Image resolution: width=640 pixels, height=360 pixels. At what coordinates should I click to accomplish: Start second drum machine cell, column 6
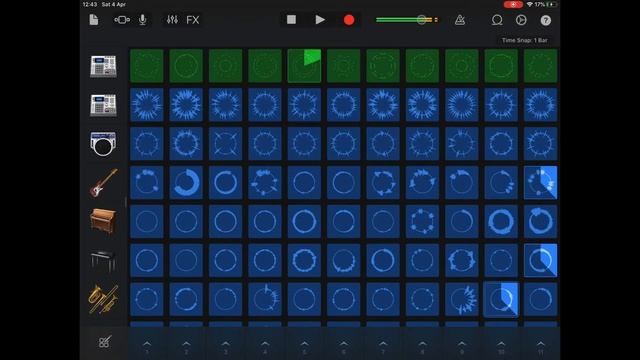click(x=344, y=104)
